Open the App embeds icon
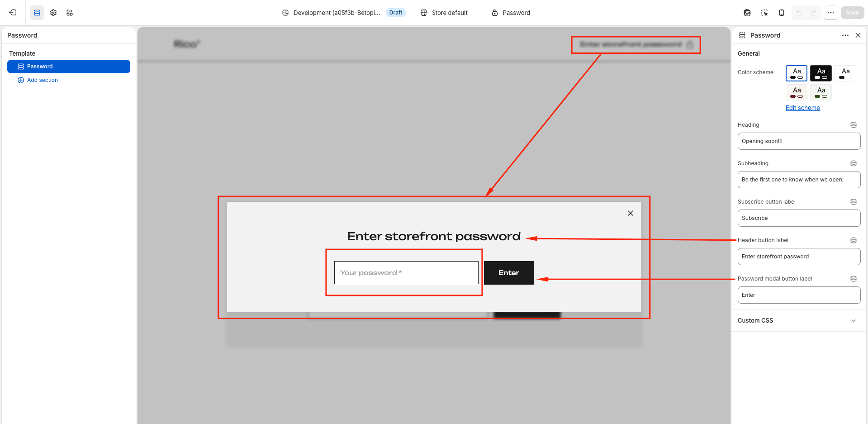 pos(70,13)
